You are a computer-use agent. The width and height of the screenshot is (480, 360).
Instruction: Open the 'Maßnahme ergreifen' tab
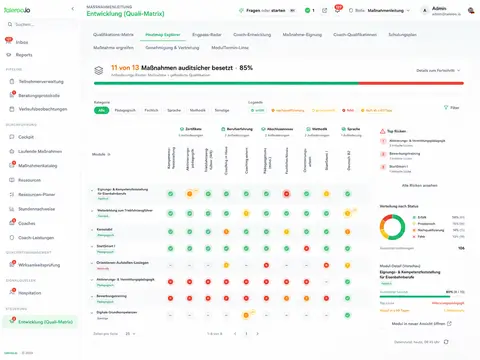point(113,48)
